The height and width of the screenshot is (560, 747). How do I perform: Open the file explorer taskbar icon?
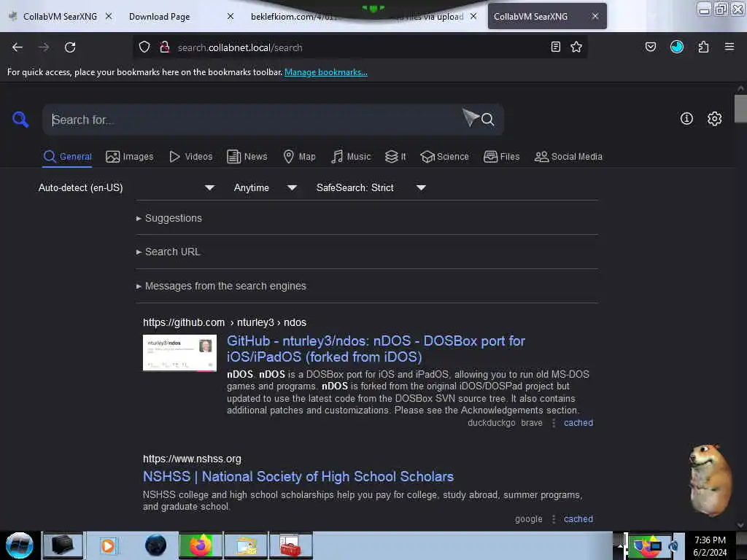point(246,545)
